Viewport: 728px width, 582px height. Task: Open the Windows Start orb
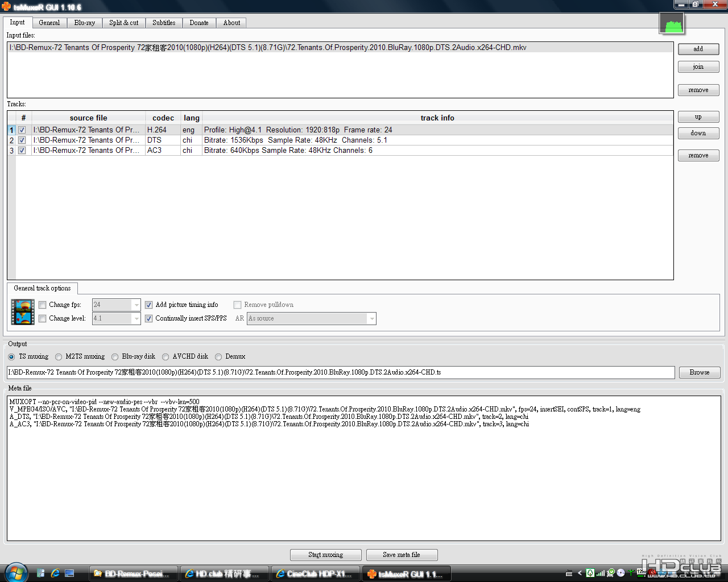16,572
